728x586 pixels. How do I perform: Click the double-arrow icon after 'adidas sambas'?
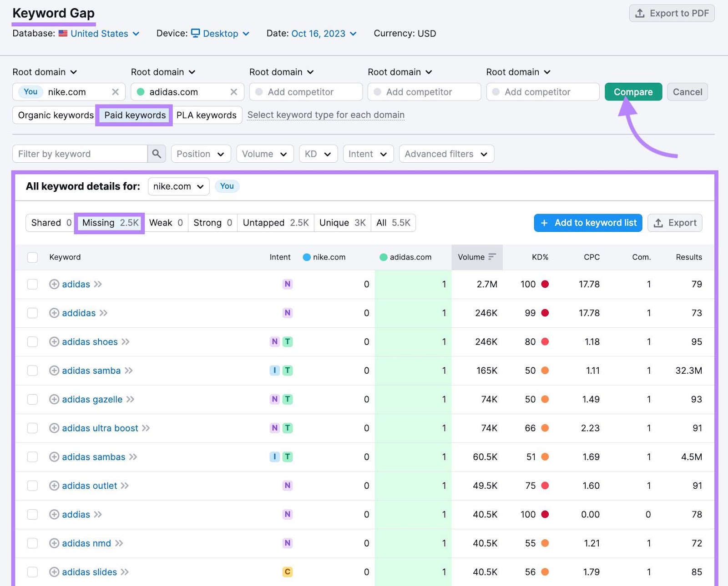pyautogui.click(x=133, y=457)
